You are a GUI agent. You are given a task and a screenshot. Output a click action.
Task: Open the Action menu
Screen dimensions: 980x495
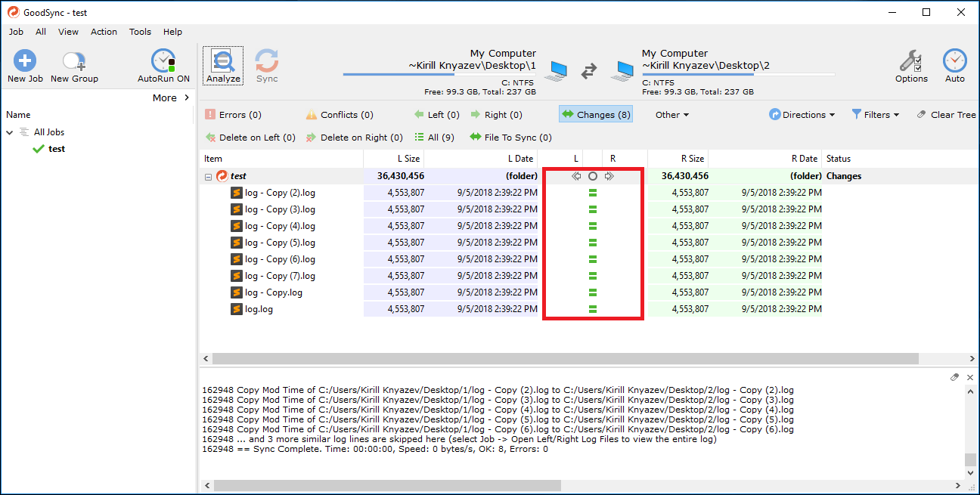pyautogui.click(x=104, y=32)
